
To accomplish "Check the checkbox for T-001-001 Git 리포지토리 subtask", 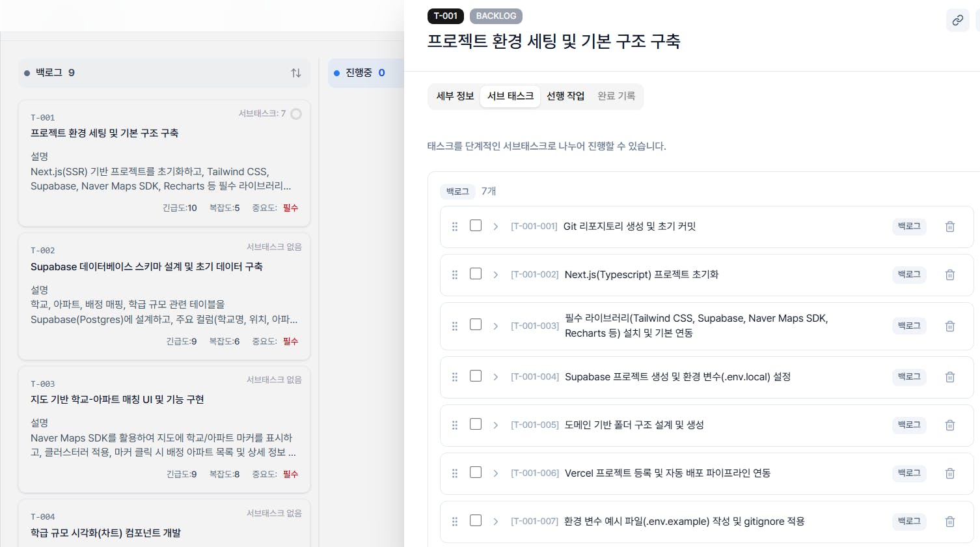I will click(476, 225).
